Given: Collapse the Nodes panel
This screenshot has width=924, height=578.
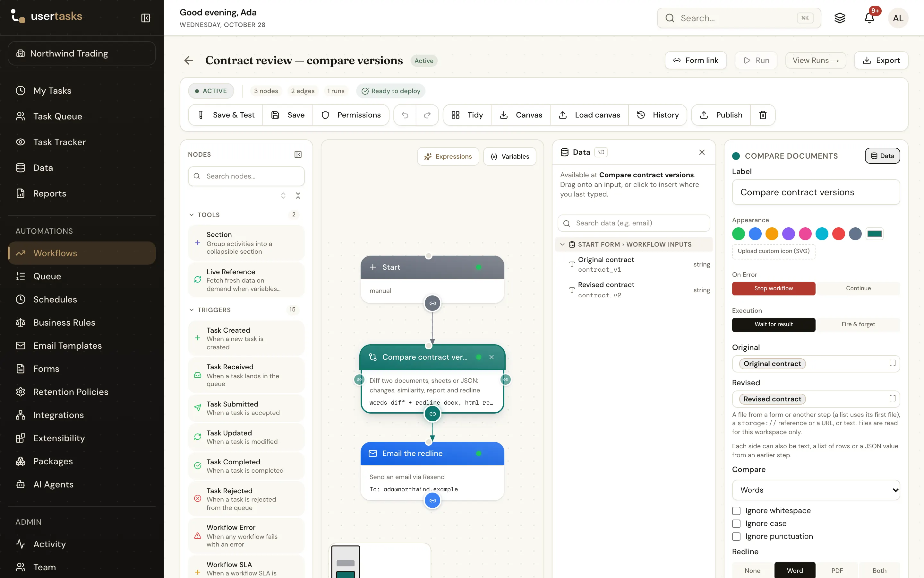Looking at the screenshot, I should (x=298, y=154).
